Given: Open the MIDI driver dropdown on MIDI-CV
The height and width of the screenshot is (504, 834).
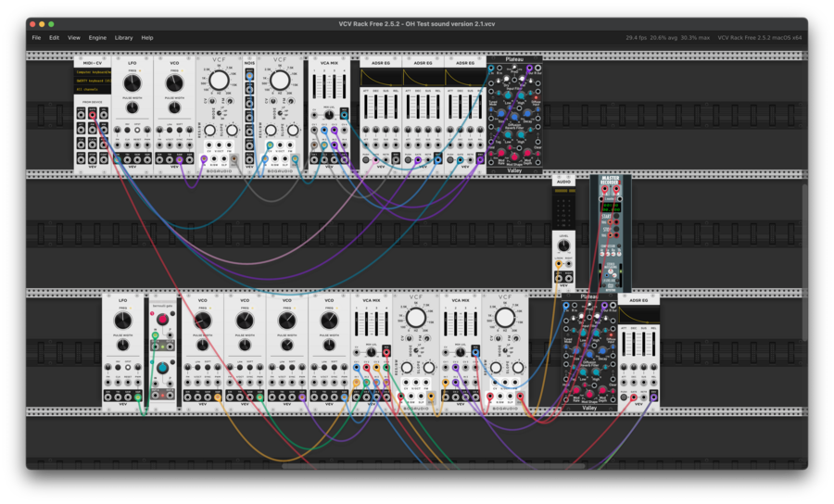Looking at the screenshot, I should tap(92, 71).
